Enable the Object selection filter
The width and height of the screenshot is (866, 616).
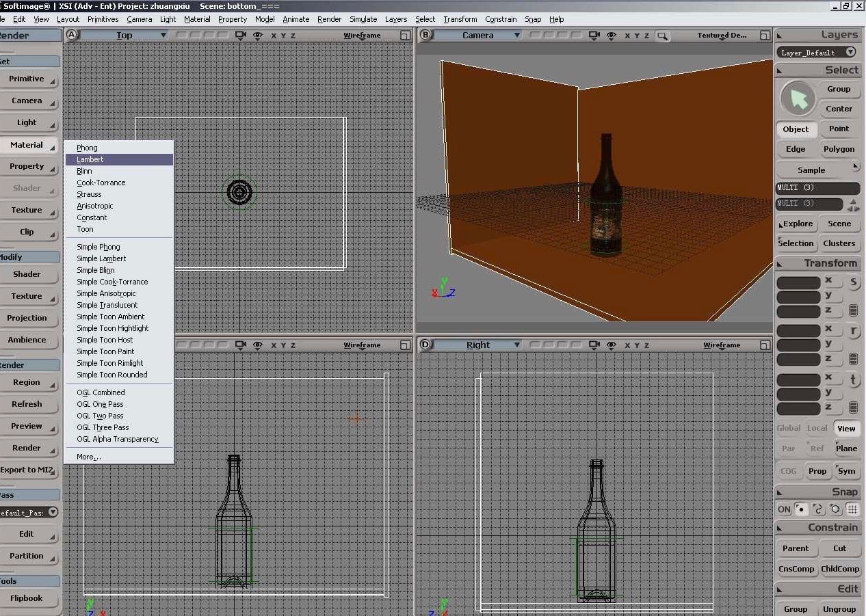796,129
